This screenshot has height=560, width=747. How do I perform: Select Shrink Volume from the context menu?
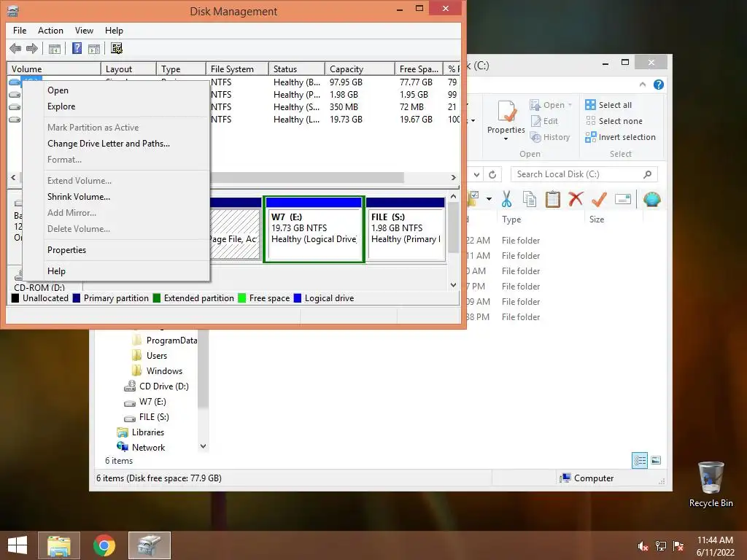(x=116, y=197)
